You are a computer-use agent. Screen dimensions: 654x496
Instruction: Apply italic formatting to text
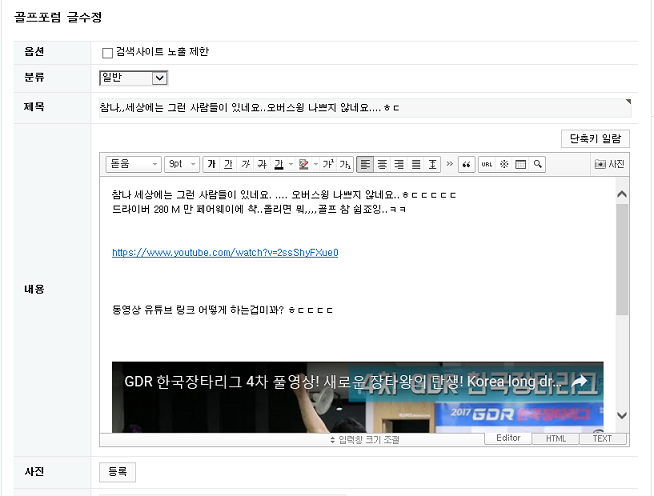tap(245, 164)
